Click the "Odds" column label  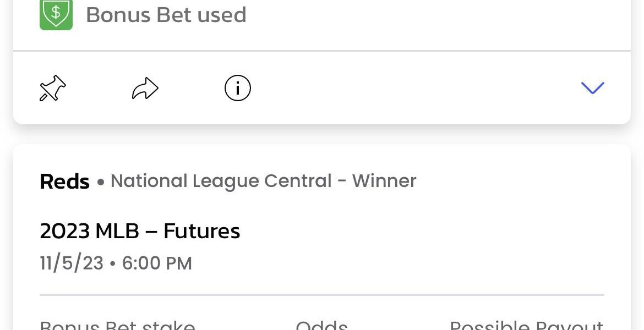tap(321, 325)
